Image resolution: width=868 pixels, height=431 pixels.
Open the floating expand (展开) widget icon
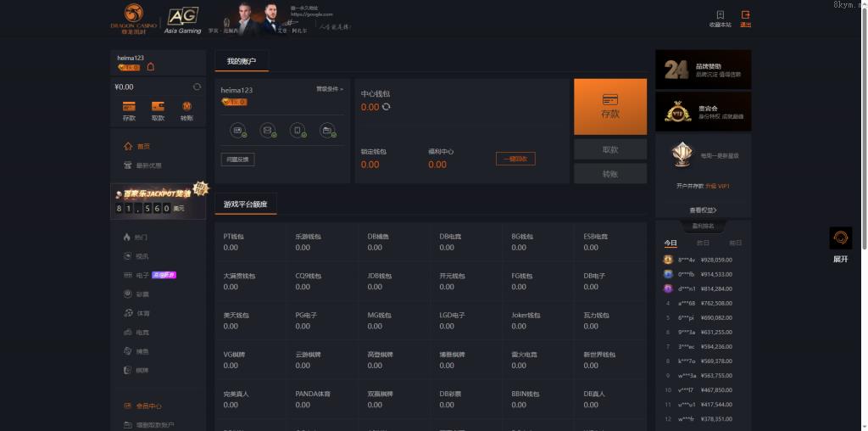[x=840, y=238]
